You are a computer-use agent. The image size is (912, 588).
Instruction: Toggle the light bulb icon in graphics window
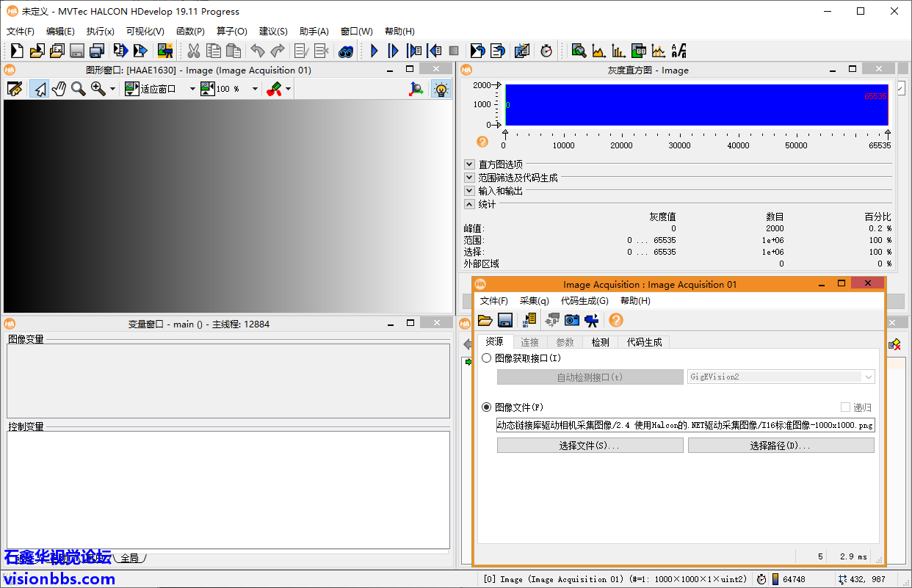pos(441,89)
